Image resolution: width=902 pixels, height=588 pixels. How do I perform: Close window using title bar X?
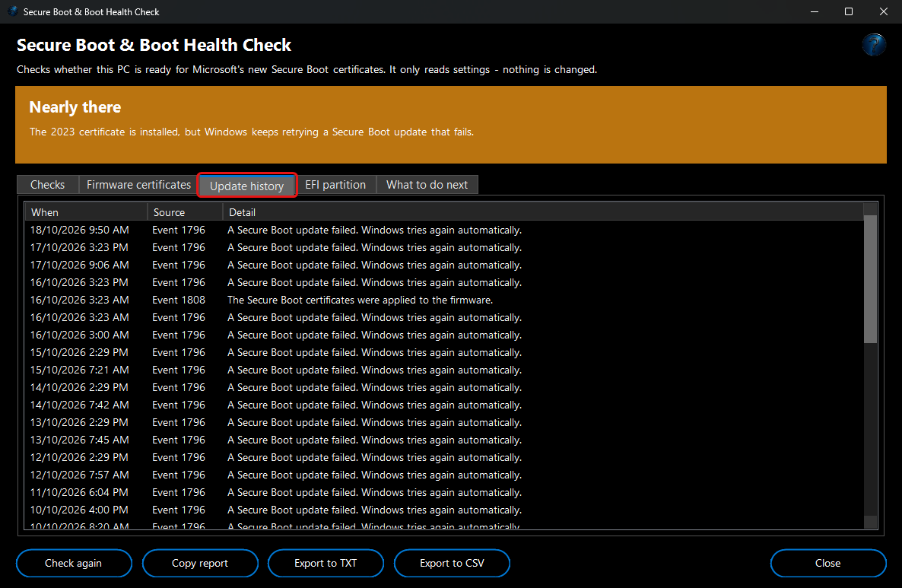click(884, 11)
